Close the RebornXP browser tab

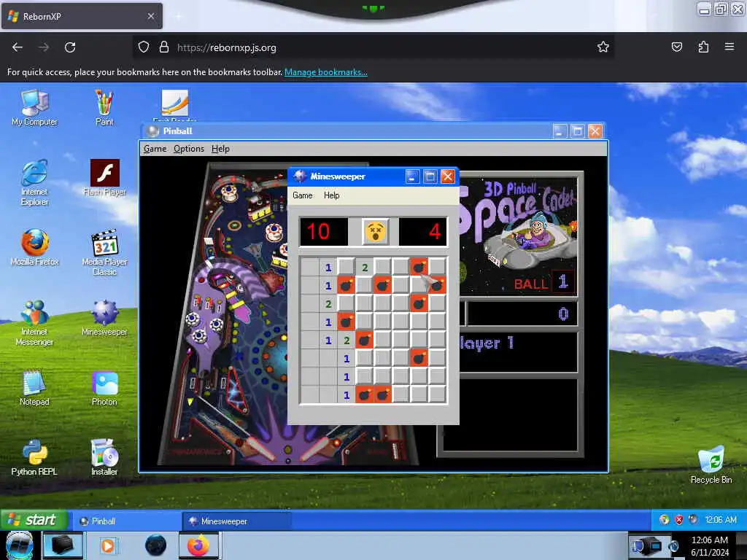(150, 16)
